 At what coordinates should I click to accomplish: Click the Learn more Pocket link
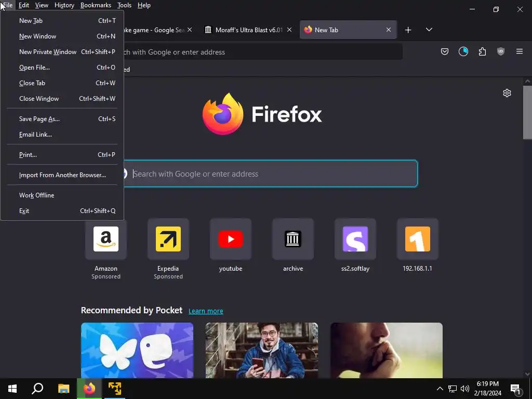pos(206,311)
